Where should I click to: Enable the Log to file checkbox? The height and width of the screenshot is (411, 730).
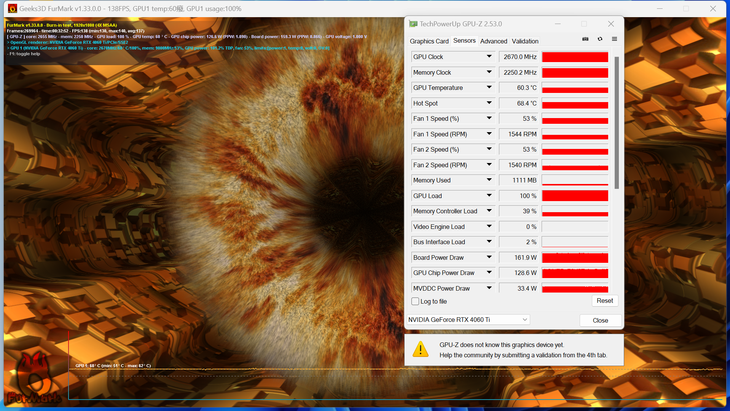[x=415, y=301]
